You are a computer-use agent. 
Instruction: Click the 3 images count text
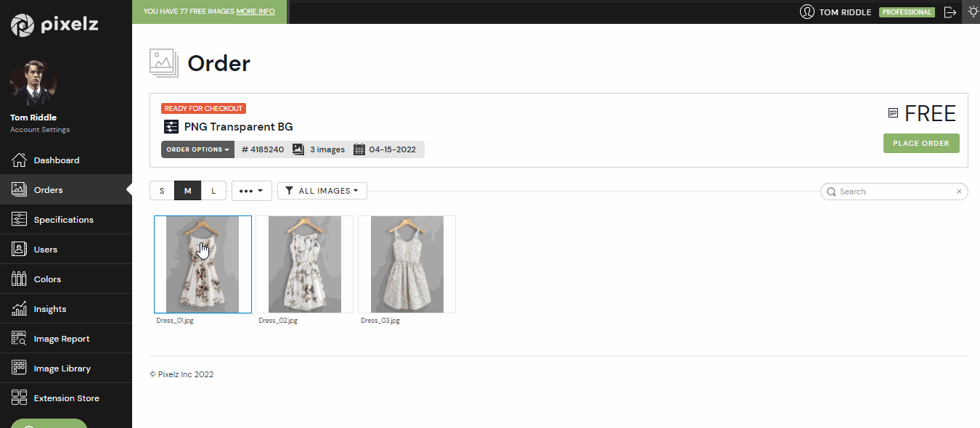[327, 149]
